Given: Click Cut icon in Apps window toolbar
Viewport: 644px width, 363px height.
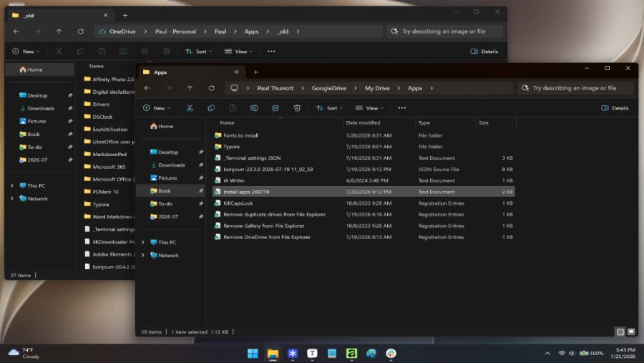Looking at the screenshot, I should pos(190,108).
